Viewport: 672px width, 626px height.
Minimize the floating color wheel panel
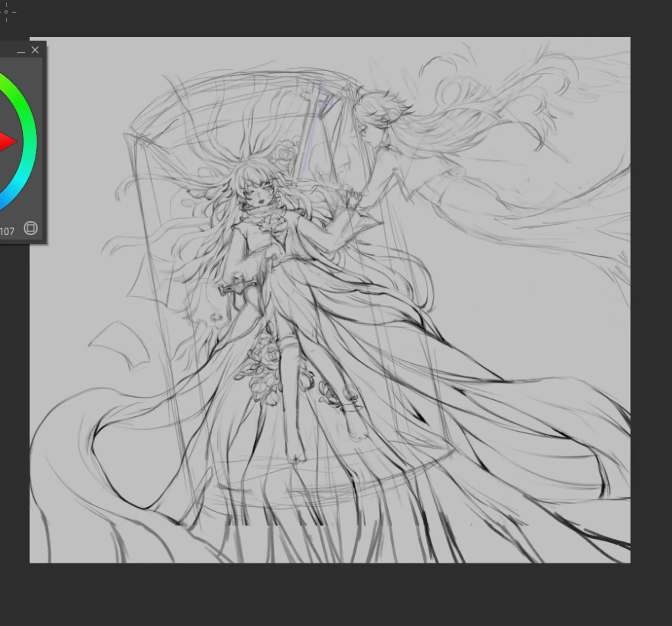(21, 53)
